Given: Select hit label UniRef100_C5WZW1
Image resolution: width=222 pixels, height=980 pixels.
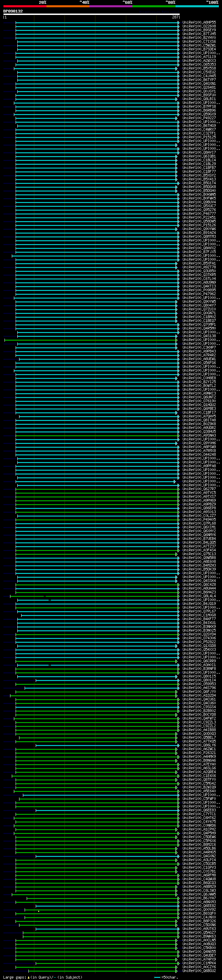Looking at the screenshot, I should (199, 46).
